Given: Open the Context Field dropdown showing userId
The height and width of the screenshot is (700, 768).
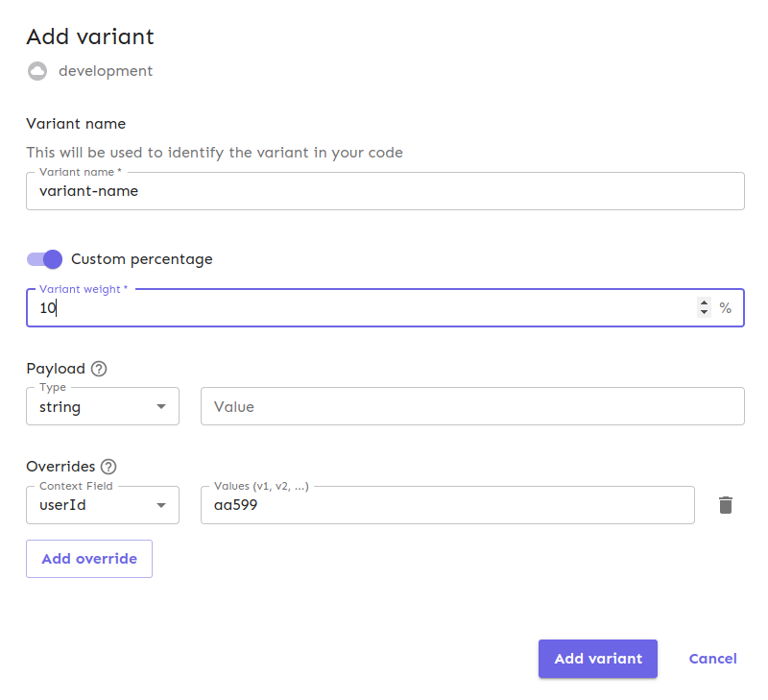Looking at the screenshot, I should [96, 505].
